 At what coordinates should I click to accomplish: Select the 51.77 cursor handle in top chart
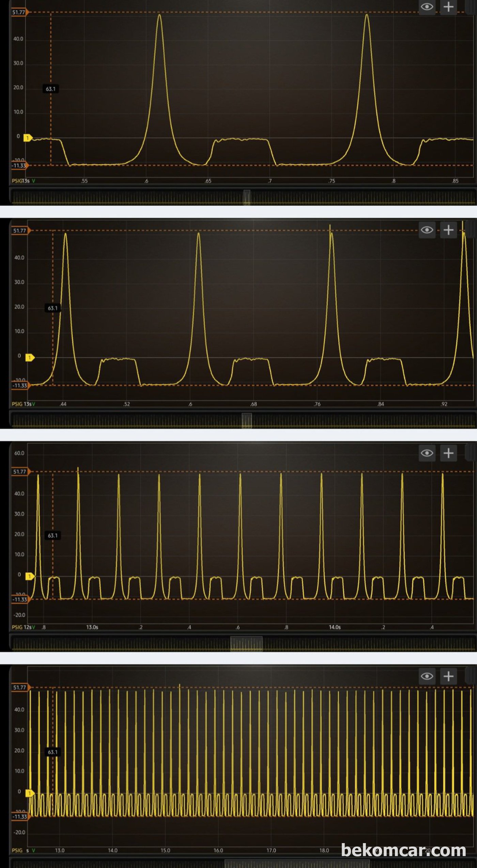[20, 12]
